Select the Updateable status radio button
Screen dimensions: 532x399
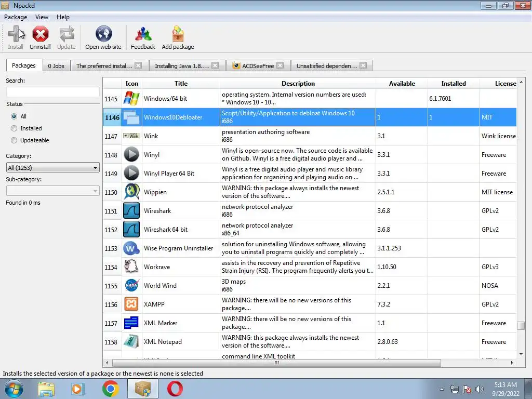[14, 140]
